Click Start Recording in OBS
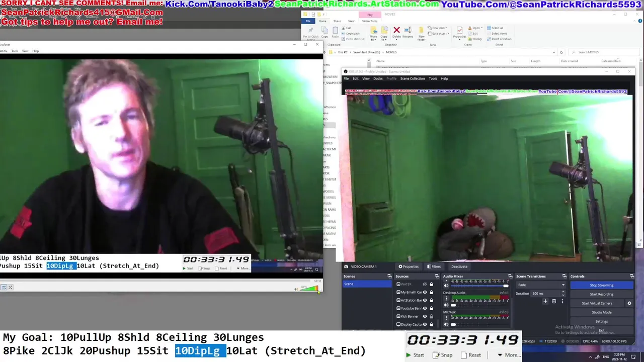The width and height of the screenshot is (644, 362). tap(602, 294)
